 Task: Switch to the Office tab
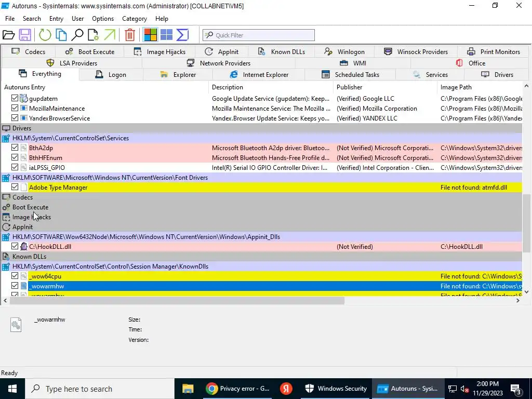pos(470,63)
